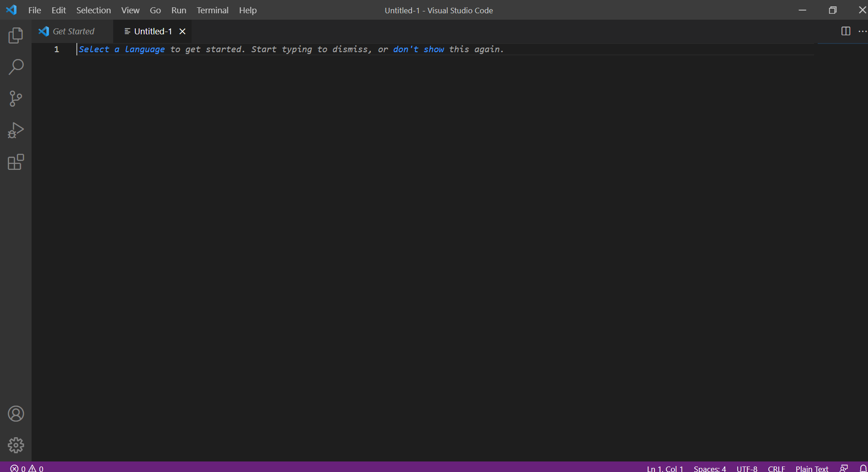Change file encoding via UTF-8

[747, 468]
